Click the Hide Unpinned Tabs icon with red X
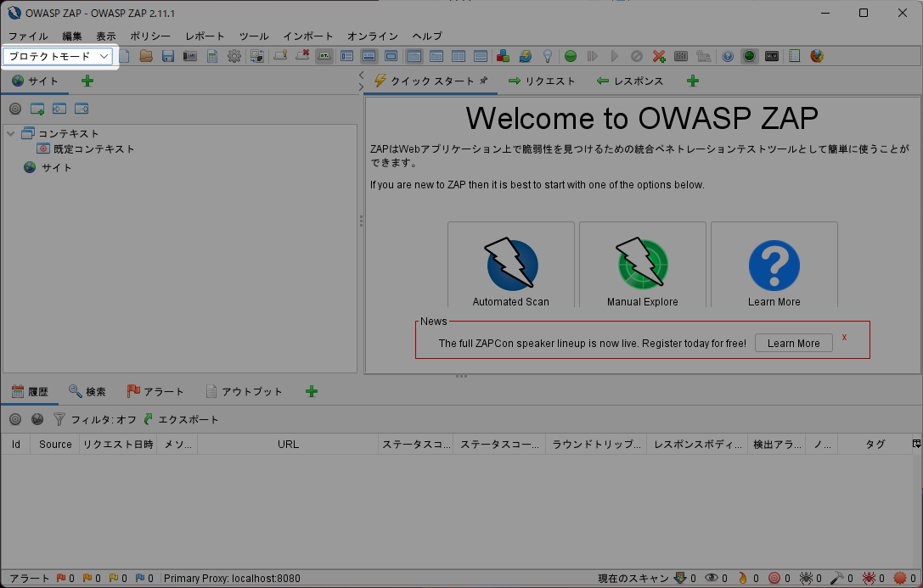 coord(302,57)
